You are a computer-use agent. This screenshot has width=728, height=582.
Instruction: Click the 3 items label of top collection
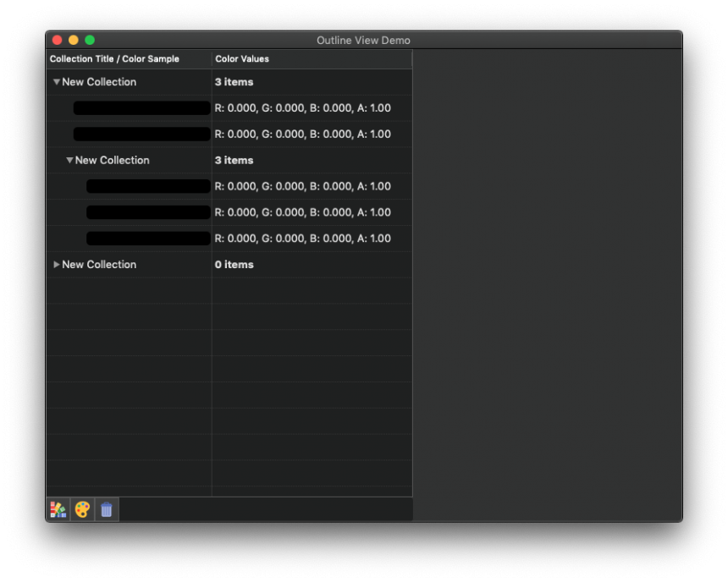coord(234,81)
